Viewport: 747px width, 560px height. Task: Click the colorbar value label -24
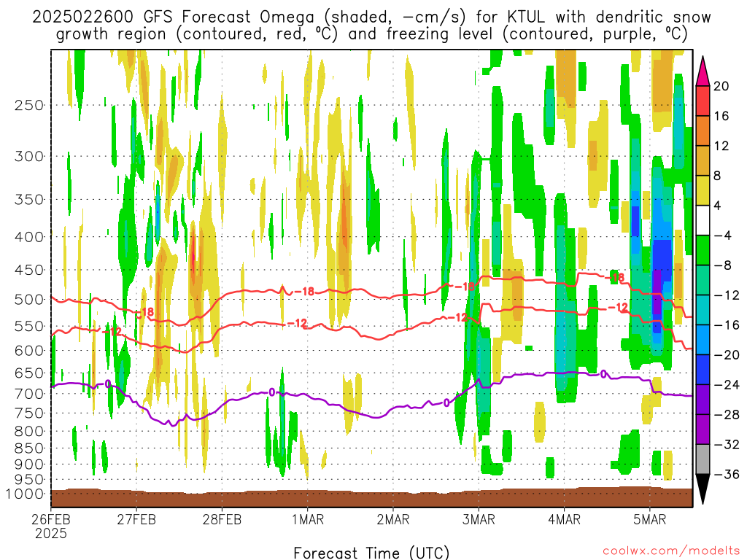[x=727, y=385]
